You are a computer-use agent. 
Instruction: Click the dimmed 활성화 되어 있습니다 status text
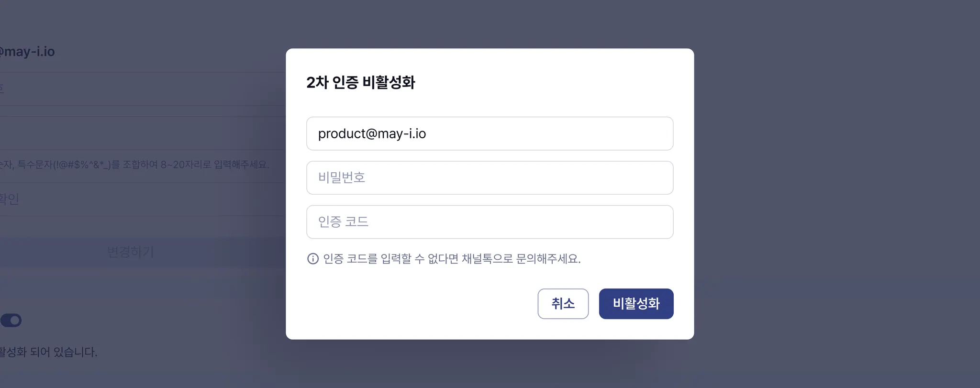48,352
